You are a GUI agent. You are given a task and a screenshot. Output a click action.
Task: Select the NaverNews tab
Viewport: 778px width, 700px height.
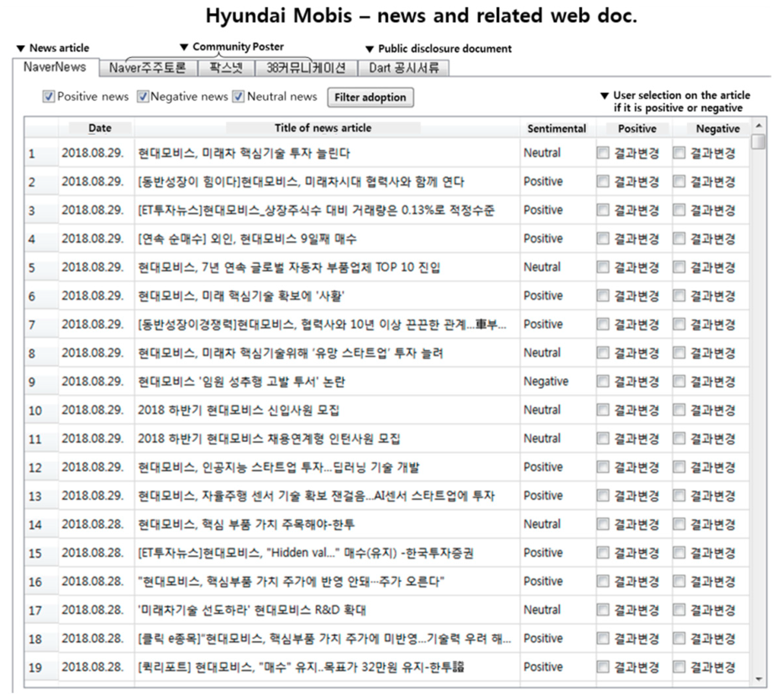tap(55, 67)
